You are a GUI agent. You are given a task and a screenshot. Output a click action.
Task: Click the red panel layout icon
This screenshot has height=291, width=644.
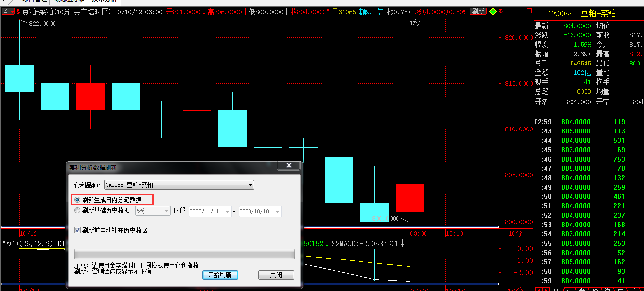(x=529, y=11)
